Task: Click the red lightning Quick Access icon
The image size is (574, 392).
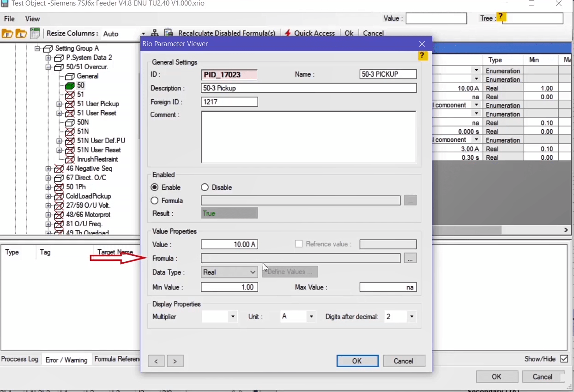Action: (x=288, y=33)
